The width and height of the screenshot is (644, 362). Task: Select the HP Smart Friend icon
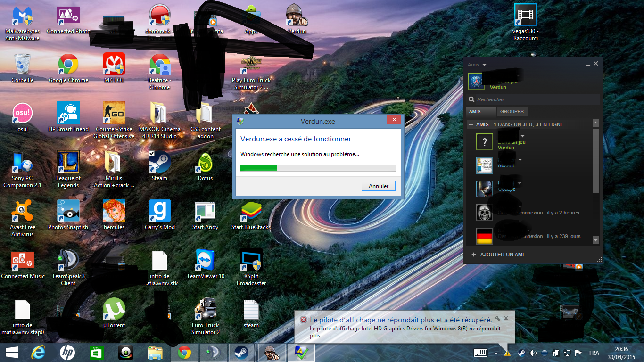pos(68,117)
